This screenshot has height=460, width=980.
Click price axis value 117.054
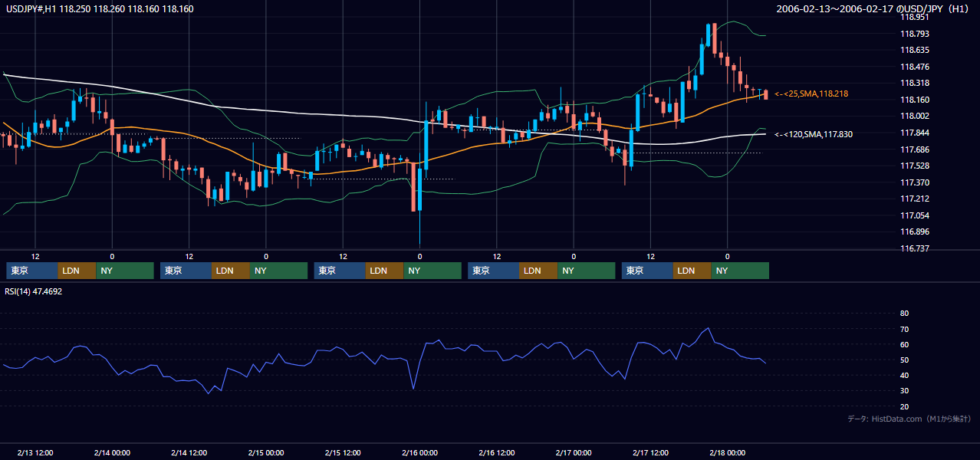point(914,215)
